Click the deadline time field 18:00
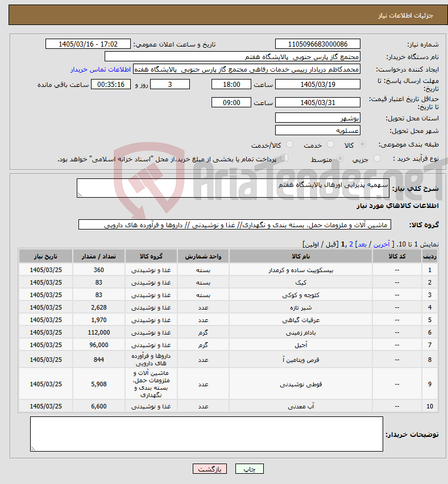The width and height of the screenshot is (448, 484). (x=231, y=84)
